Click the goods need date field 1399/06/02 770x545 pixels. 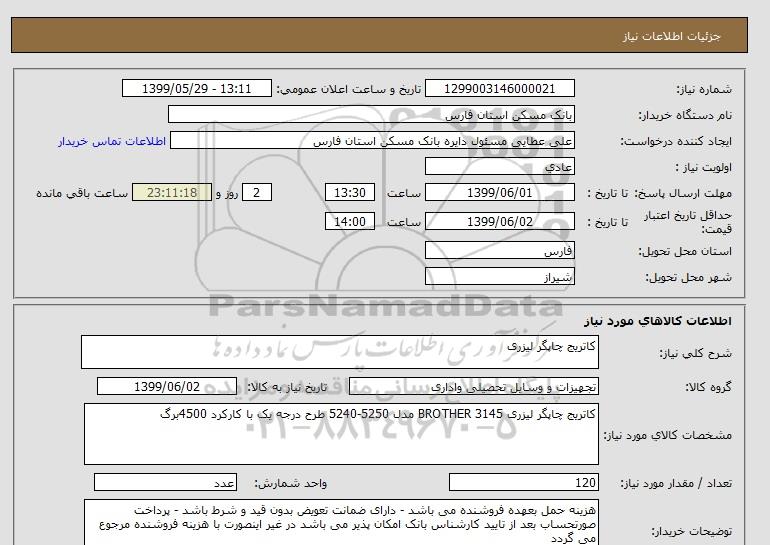click(x=167, y=386)
